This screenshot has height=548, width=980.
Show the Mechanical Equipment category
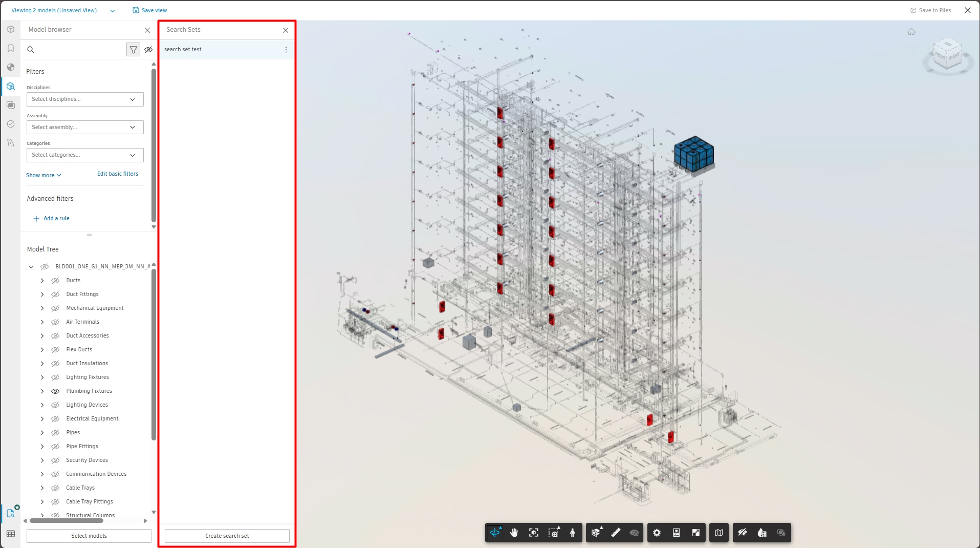pyautogui.click(x=55, y=308)
